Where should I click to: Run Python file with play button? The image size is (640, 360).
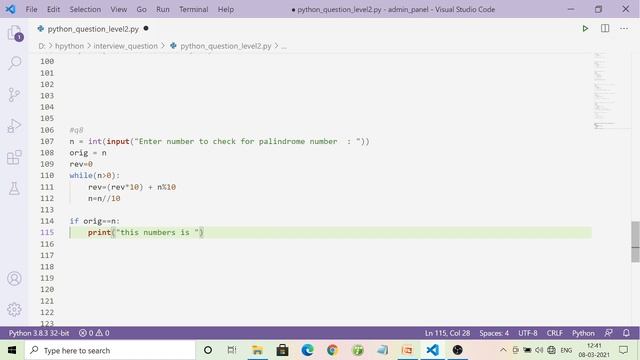[x=585, y=29]
